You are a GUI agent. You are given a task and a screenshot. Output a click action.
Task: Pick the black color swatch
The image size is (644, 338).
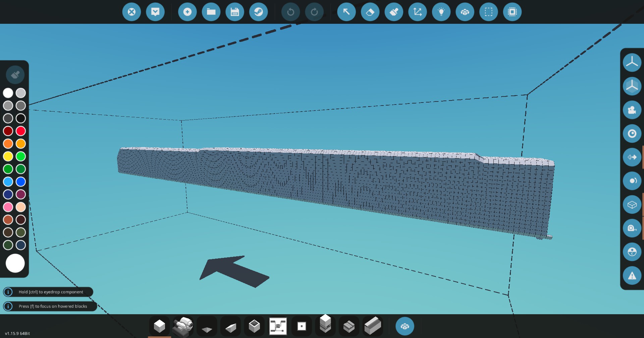point(21,118)
